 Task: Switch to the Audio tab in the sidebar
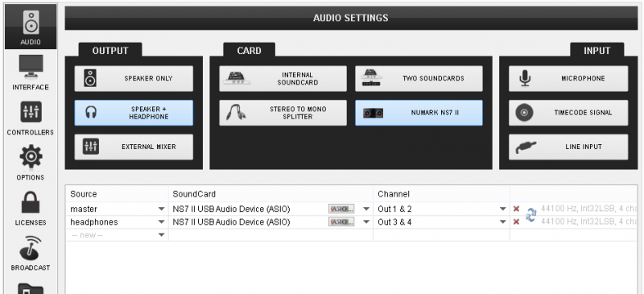click(x=31, y=27)
